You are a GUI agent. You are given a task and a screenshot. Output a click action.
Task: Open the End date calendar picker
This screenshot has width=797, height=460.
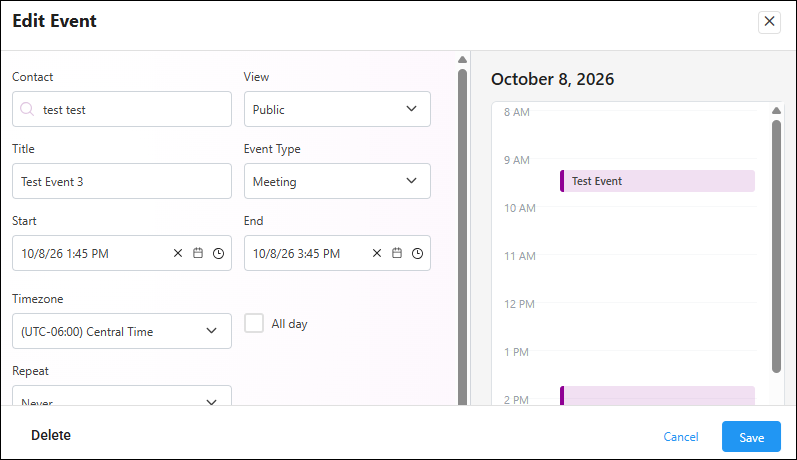397,253
